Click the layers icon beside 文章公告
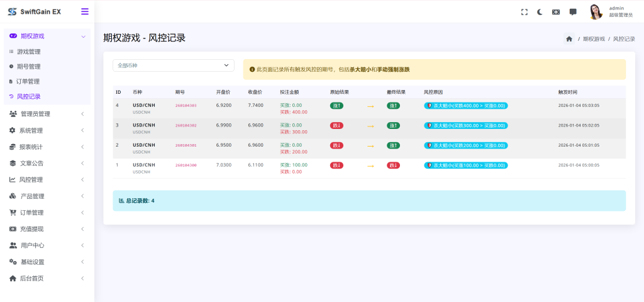 click(x=13, y=163)
